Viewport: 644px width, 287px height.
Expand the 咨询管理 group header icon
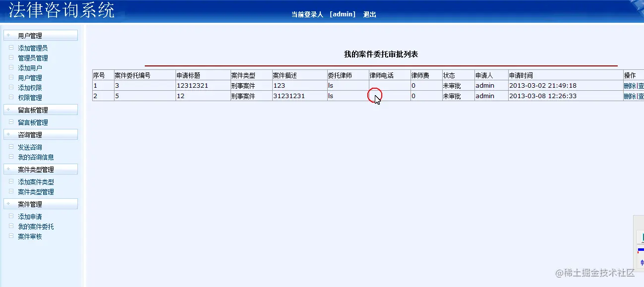pyautogui.click(x=7, y=134)
